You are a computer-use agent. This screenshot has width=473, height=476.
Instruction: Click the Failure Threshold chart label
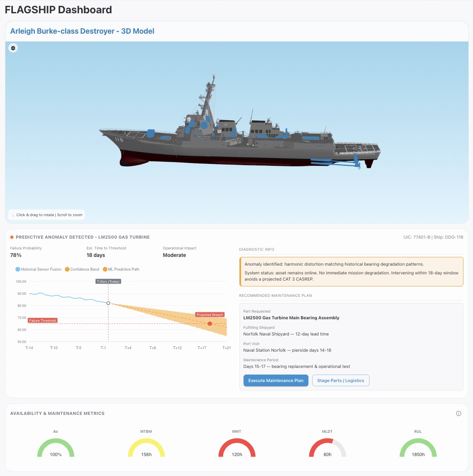[x=42, y=320]
